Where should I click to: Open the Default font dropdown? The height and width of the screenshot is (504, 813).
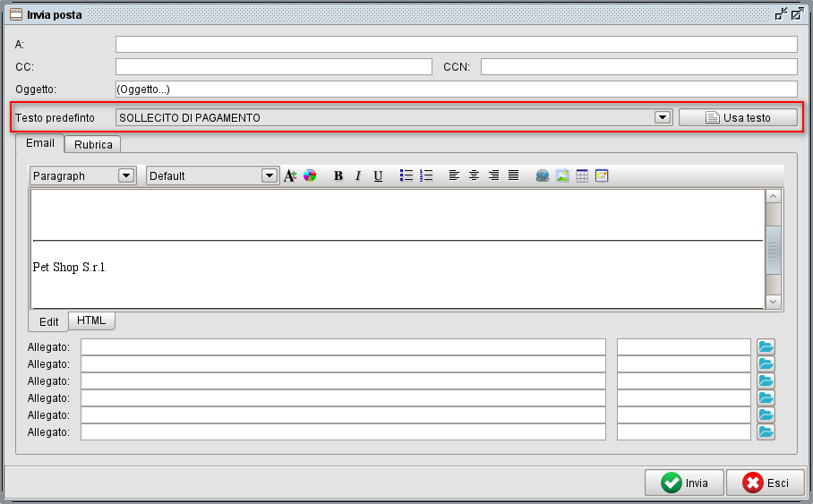(x=270, y=176)
